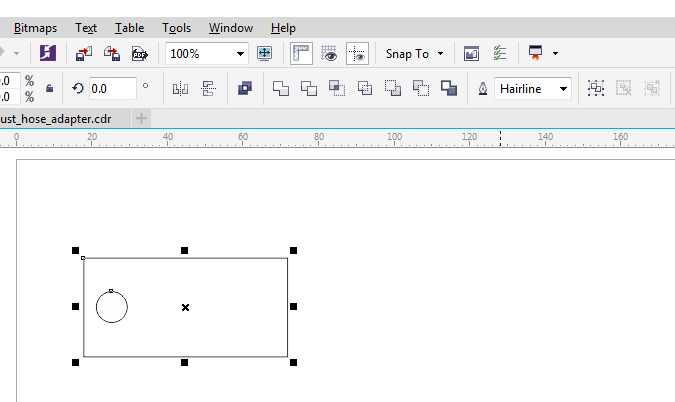This screenshot has height=402, width=675.
Task: Click the Export icon
Action: (112, 54)
